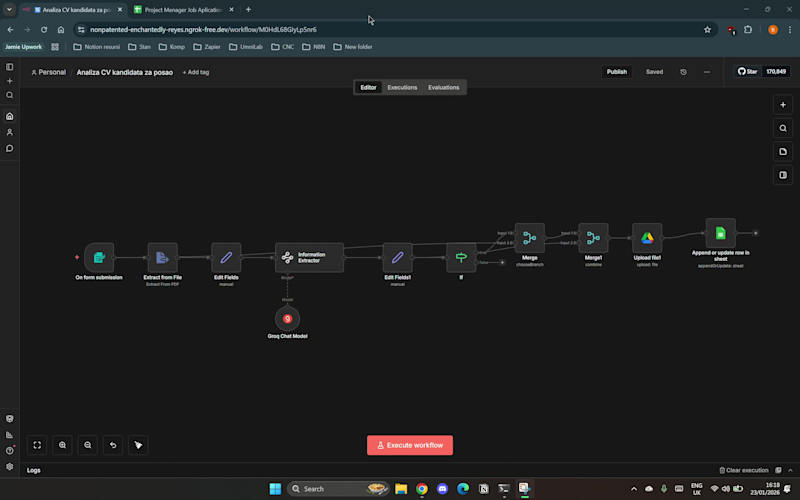
Task: Open canvas node search magnifier button
Action: [x=783, y=128]
